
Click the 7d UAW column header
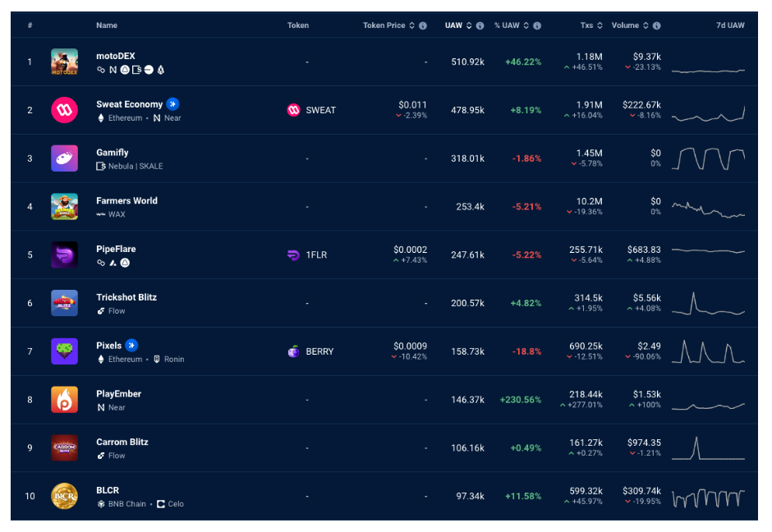[x=730, y=25]
